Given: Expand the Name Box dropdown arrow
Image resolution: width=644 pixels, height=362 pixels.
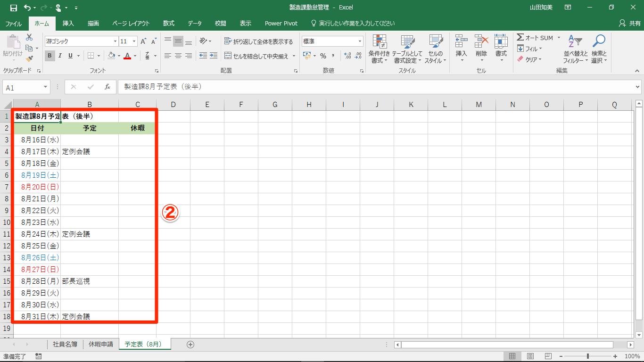Looking at the screenshot, I should coord(46,87).
